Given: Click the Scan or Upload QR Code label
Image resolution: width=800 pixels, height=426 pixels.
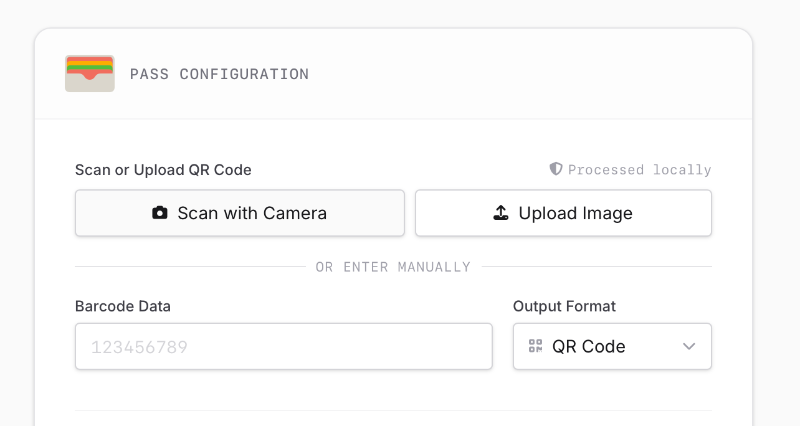Looking at the screenshot, I should pos(163,170).
